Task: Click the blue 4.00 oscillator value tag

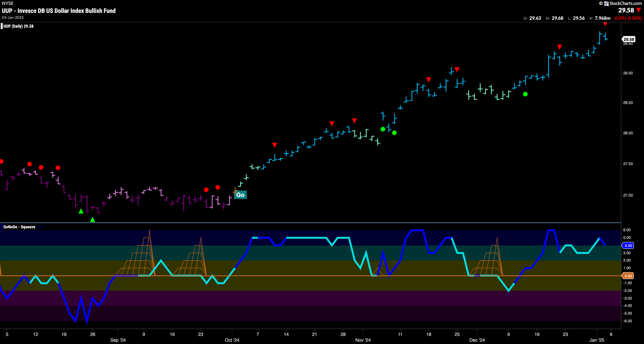Action: 628,246
